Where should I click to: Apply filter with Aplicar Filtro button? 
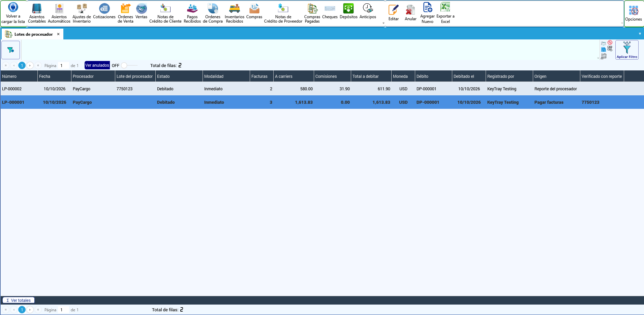[627, 50]
